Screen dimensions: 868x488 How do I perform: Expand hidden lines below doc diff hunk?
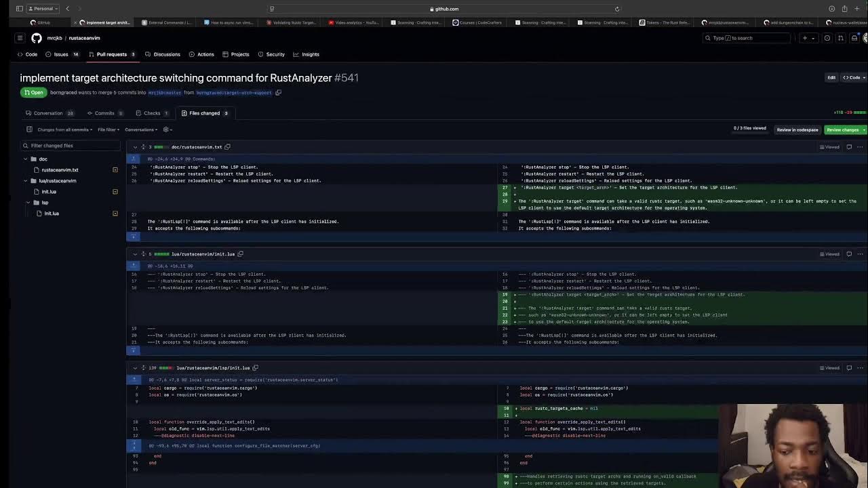(134, 236)
